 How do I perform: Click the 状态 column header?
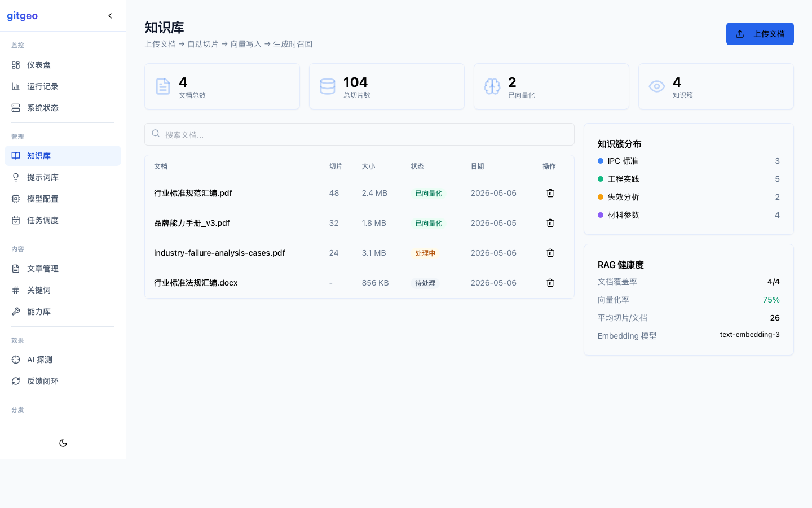[x=417, y=167]
